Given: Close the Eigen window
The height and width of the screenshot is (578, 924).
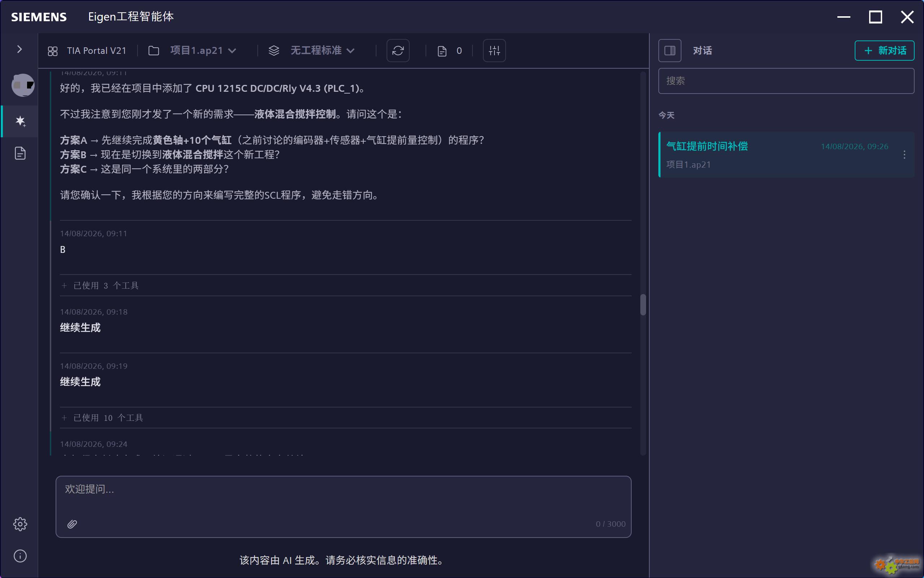Looking at the screenshot, I should pos(907,17).
